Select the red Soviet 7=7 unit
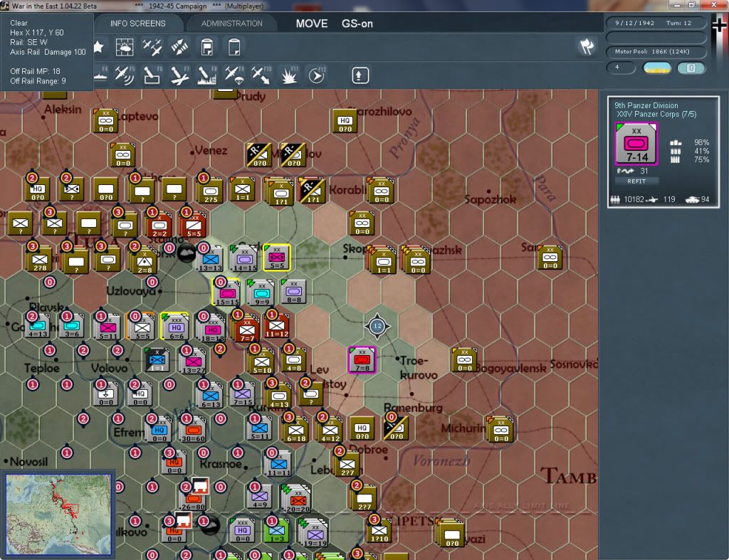Viewport: 729px width, 560px height. [247, 329]
